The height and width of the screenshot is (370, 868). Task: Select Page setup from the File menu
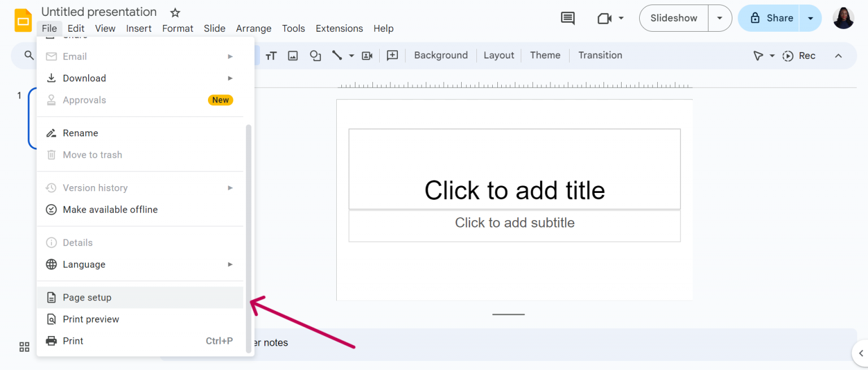pos(87,297)
